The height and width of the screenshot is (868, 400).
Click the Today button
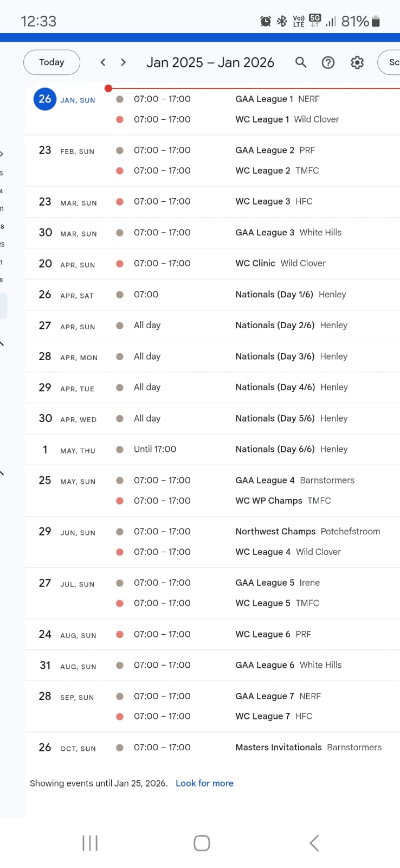pos(51,62)
